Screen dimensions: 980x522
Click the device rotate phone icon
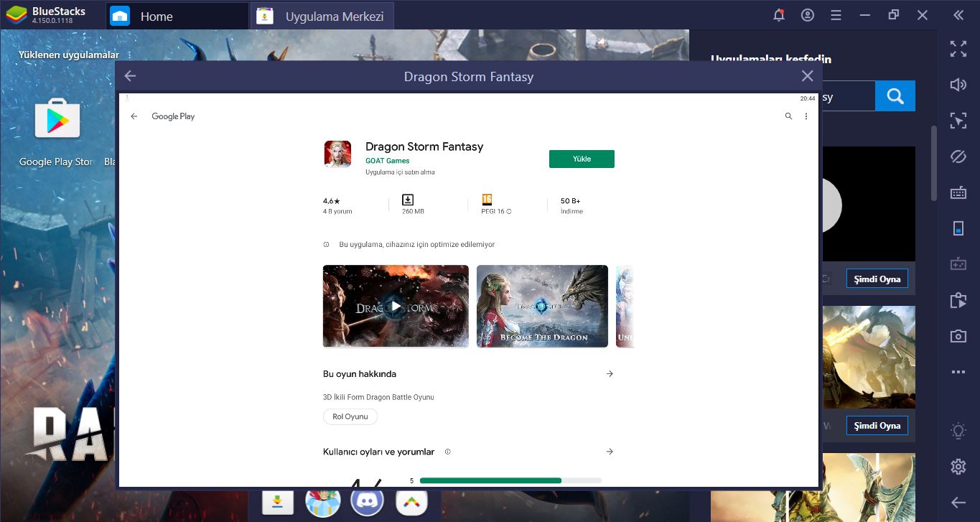coord(958,228)
